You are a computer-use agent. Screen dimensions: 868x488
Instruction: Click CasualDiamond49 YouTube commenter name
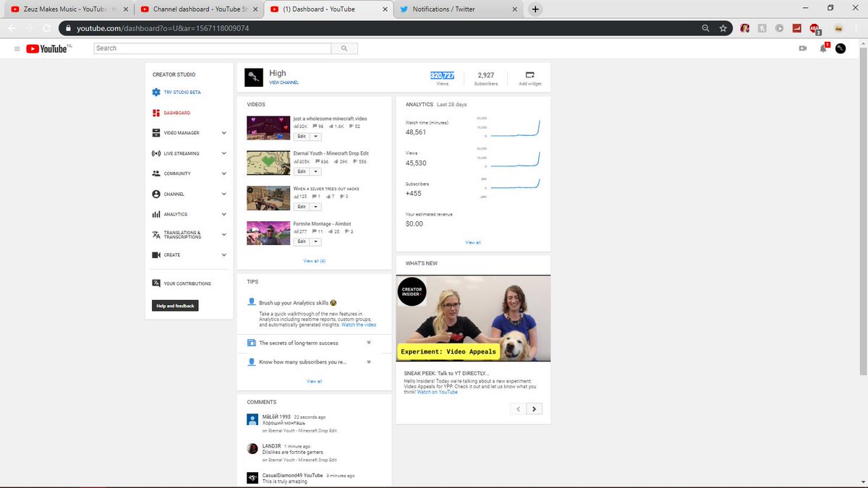[x=293, y=475]
